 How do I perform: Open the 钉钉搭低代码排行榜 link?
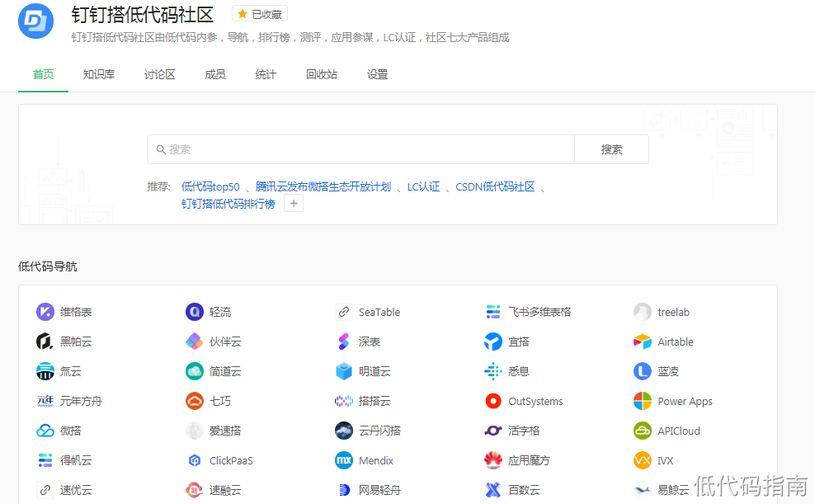click(228, 204)
